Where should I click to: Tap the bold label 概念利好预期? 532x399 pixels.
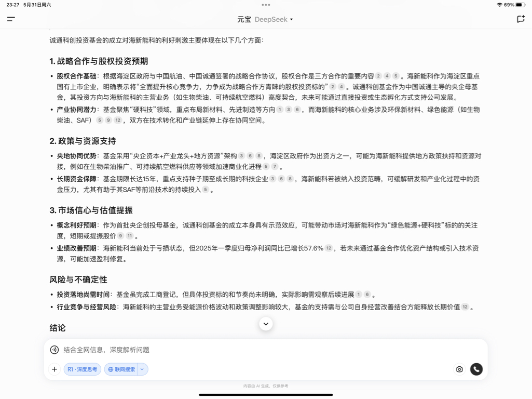(76, 225)
